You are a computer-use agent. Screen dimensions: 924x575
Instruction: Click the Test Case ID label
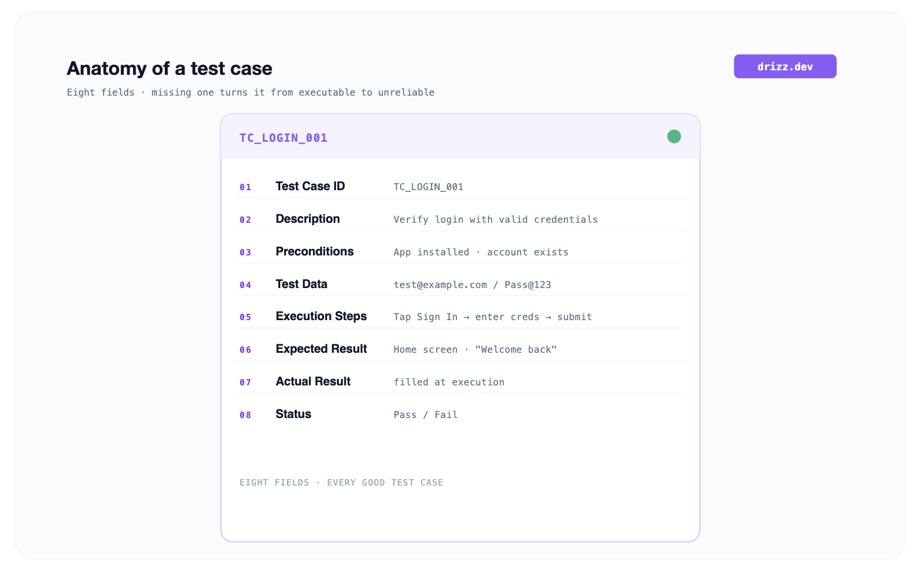coord(310,186)
